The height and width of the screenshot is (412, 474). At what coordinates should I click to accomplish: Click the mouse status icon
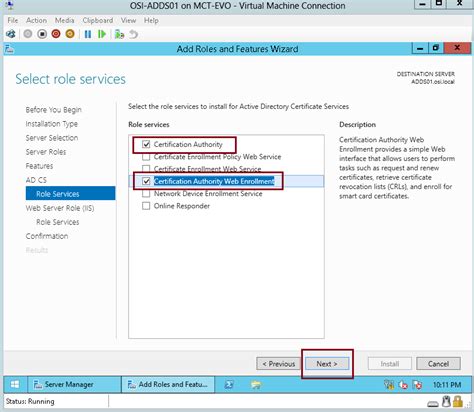446,401
